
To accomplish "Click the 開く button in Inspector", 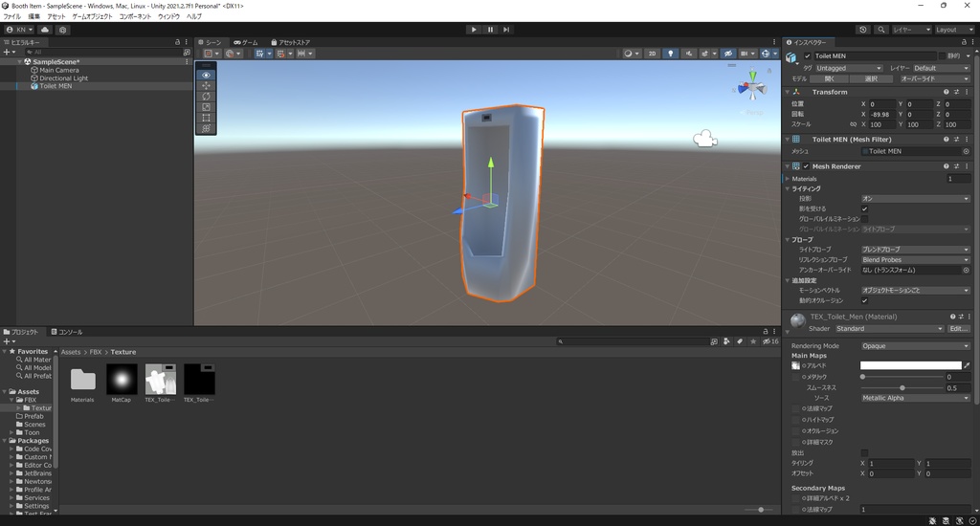I will click(x=830, y=78).
